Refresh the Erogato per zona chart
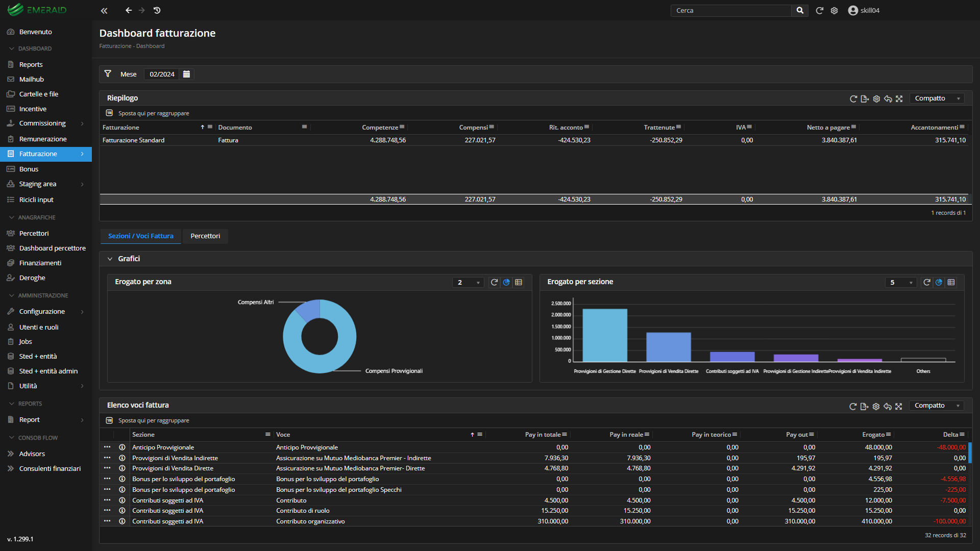Image resolution: width=980 pixels, height=551 pixels. coord(494,282)
